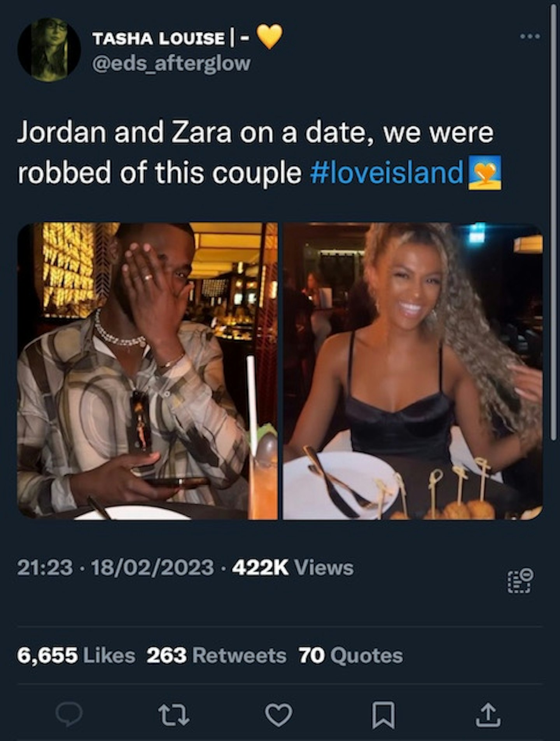Like the tweet with heart icon
Screen dimensions: 560x741
point(278,715)
